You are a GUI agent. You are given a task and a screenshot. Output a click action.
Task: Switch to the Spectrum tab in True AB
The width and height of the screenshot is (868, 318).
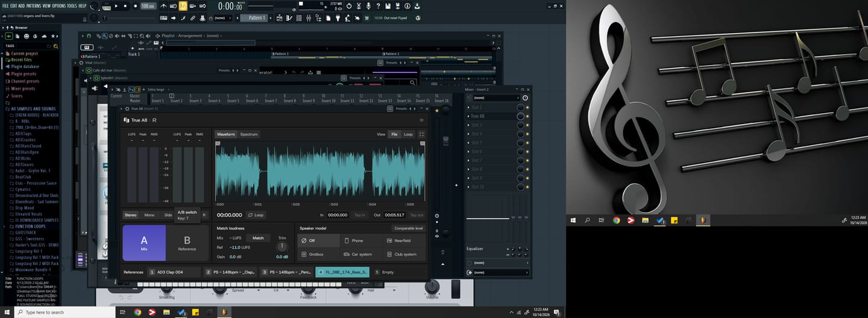pyautogui.click(x=248, y=134)
